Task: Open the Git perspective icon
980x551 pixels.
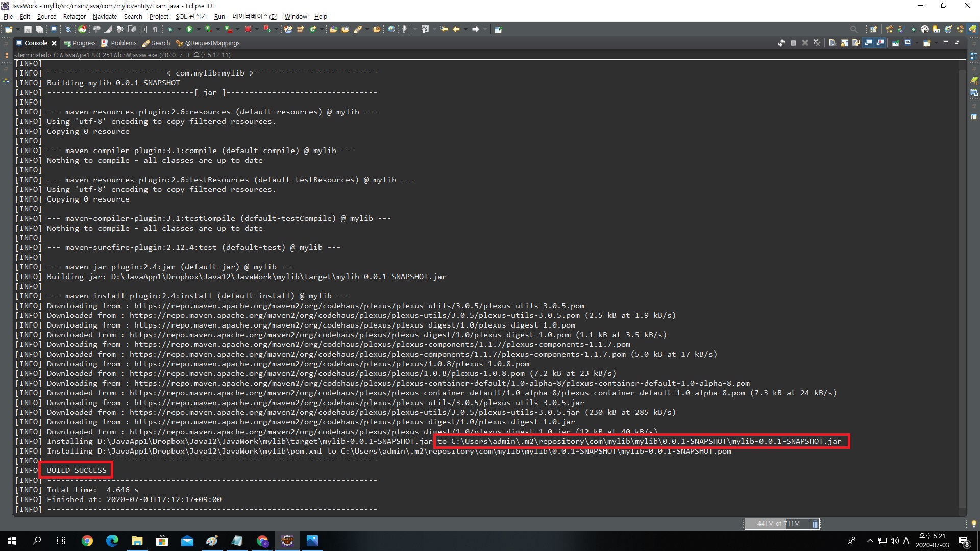Action: pyautogui.click(x=936, y=30)
